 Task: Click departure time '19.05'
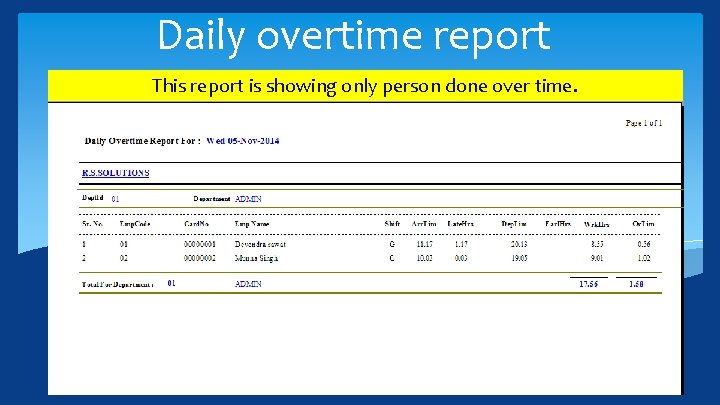click(x=519, y=258)
